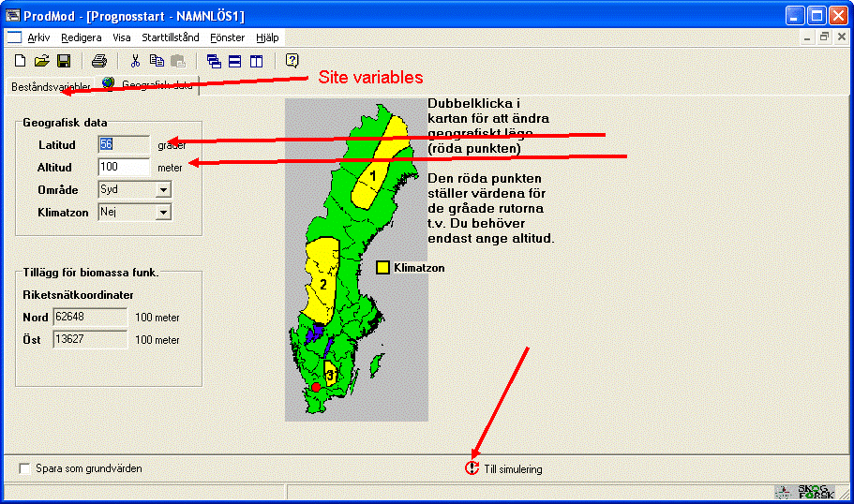Click the document icon left of Arkiv menu
This screenshot has width=854, height=504.
click(14, 37)
